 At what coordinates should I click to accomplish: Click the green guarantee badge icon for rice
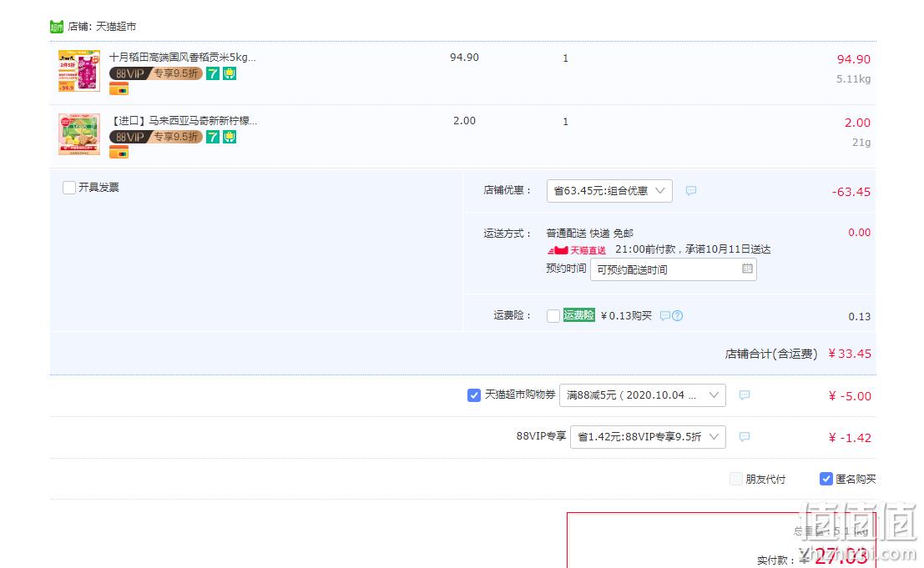tap(230, 73)
